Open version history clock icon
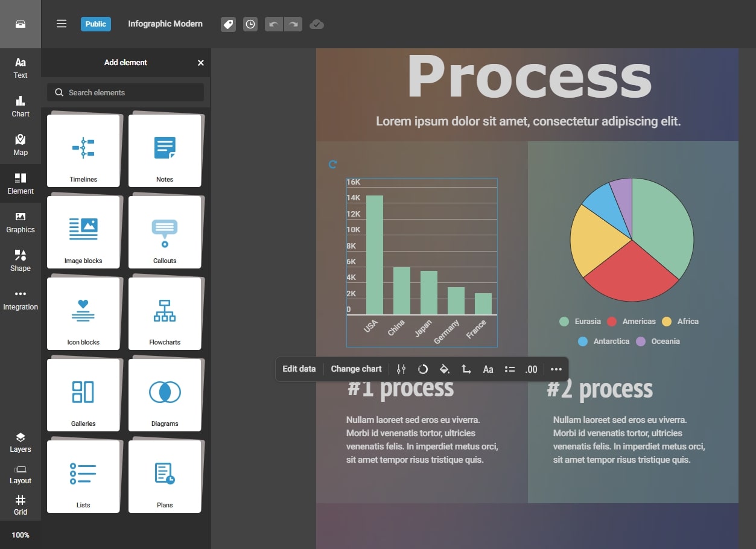 [250, 24]
